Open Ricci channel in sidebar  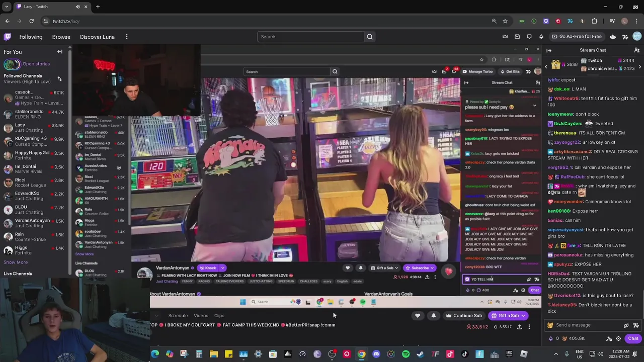pyautogui.click(x=34, y=182)
